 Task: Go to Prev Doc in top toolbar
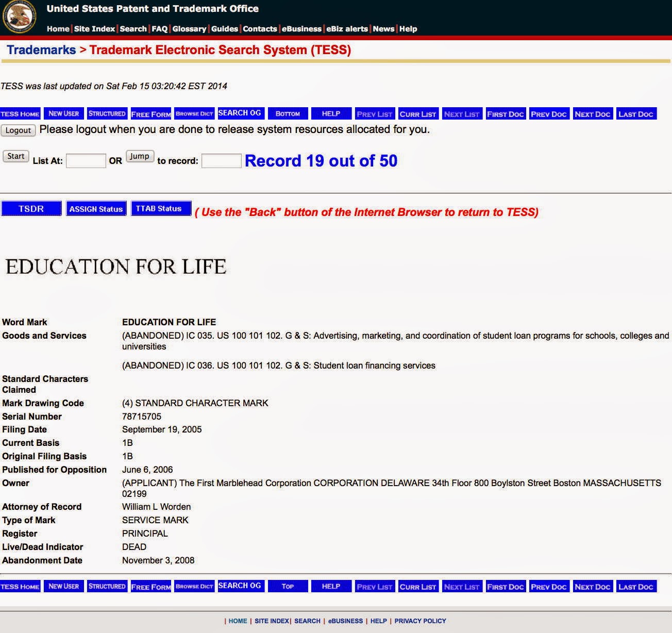tap(548, 114)
